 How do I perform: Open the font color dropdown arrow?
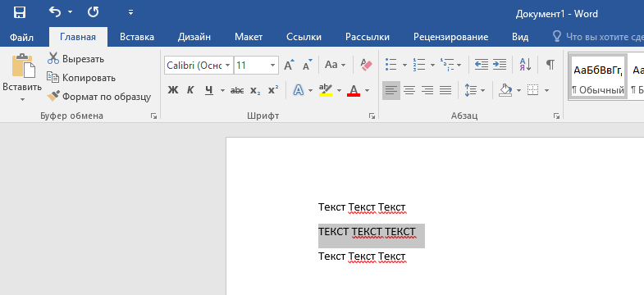click(x=367, y=90)
